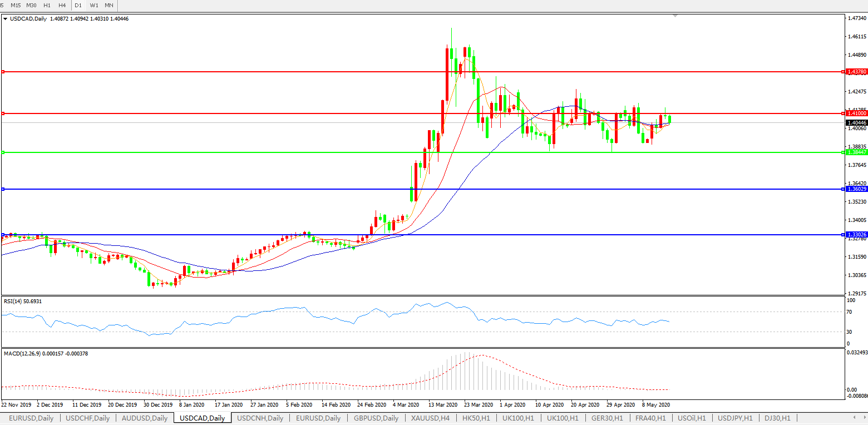Toggle the H4 timeframe button

[x=62, y=5]
